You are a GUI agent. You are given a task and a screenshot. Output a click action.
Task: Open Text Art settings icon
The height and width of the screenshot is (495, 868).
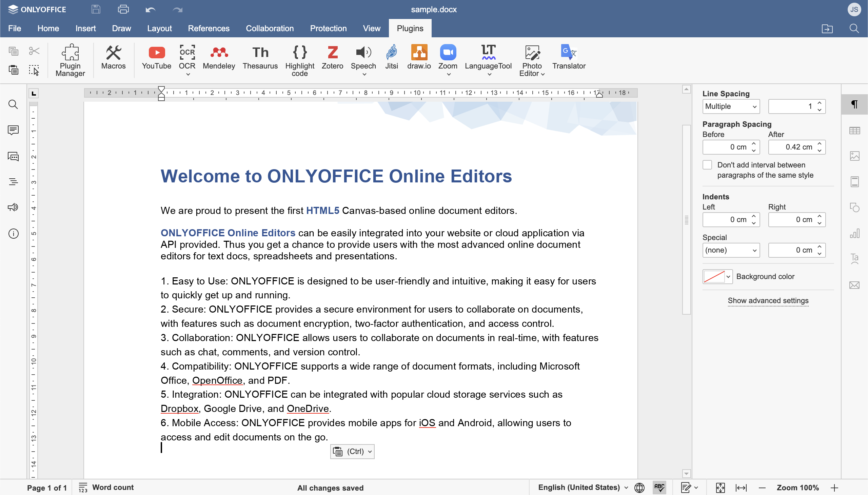[x=854, y=259]
